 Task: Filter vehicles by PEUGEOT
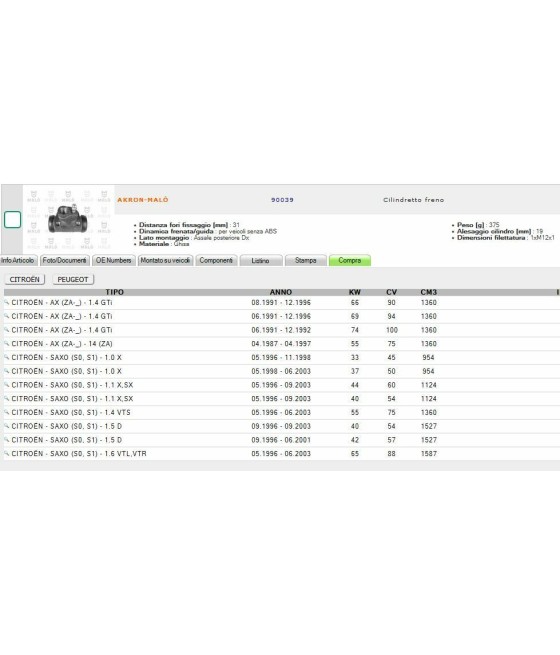tap(73, 279)
